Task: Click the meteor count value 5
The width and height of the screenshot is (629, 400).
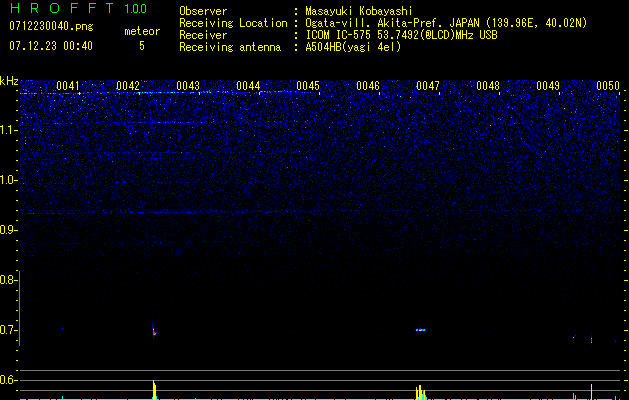Action: 142,46
